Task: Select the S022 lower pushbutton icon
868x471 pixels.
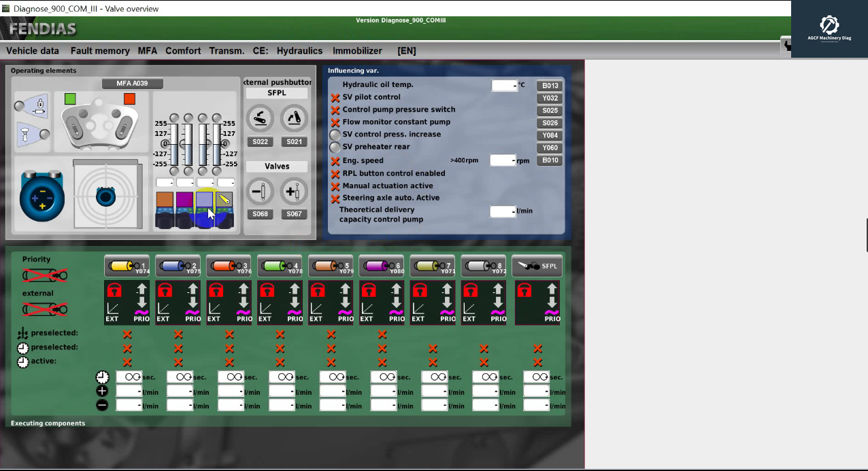Action: [x=260, y=118]
